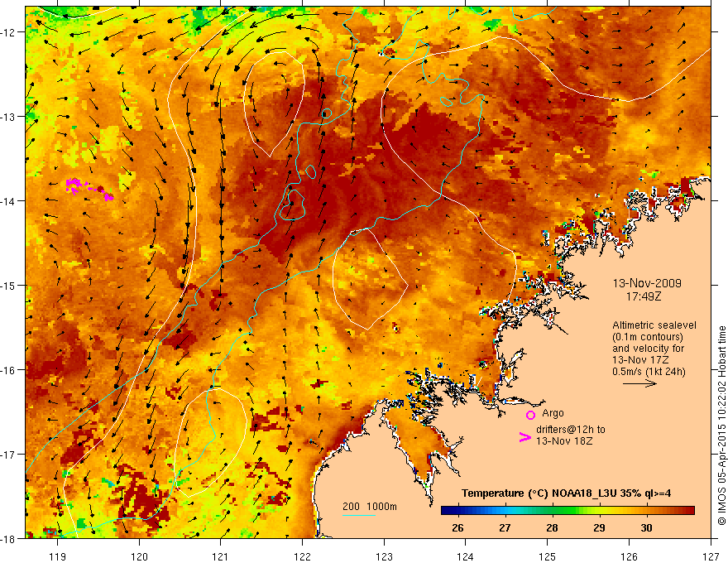Image resolution: width=728 pixels, height=563 pixels.
Task: Click color bar tick label 27
Action: tap(505, 527)
